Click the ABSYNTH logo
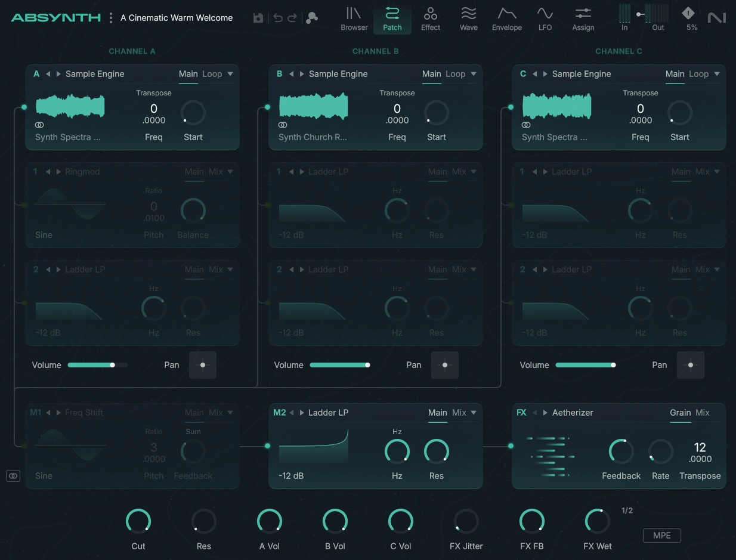The image size is (736, 560). tap(55, 18)
